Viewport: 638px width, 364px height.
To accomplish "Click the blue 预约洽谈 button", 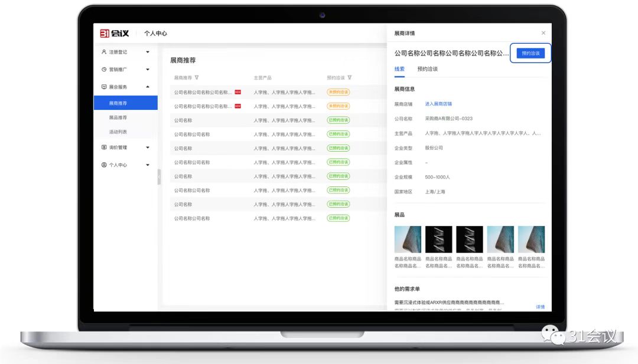I will (530, 53).
